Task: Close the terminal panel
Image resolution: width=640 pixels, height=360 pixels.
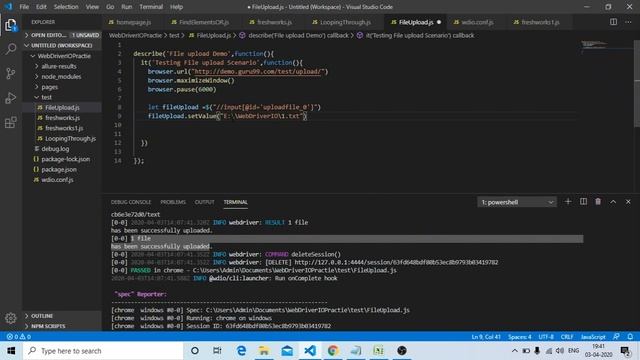Action: 628,202
